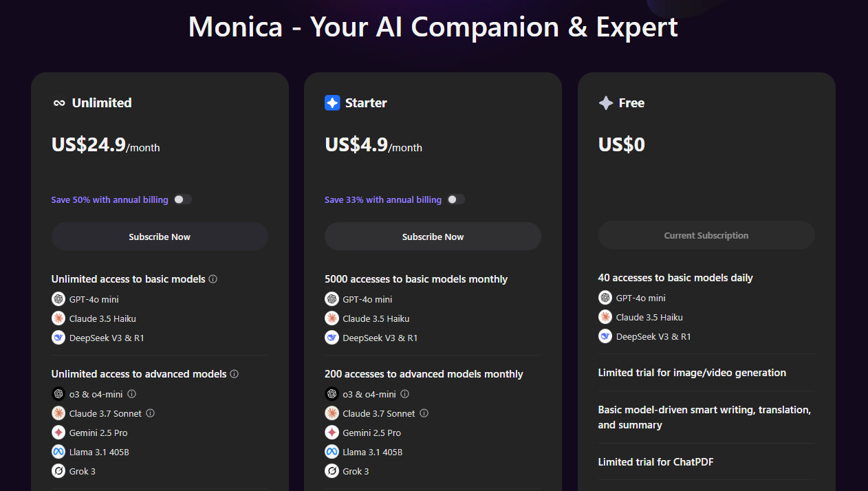Click the DeepSeek V3 & R1 icon in the Starter plan
Screen dimensions: 868x491
point(332,338)
